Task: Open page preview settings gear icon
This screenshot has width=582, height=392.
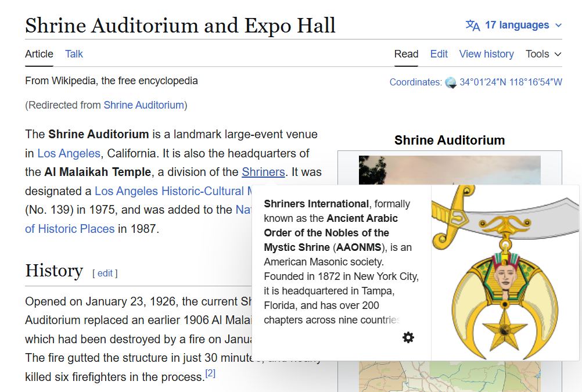Action: tap(408, 337)
